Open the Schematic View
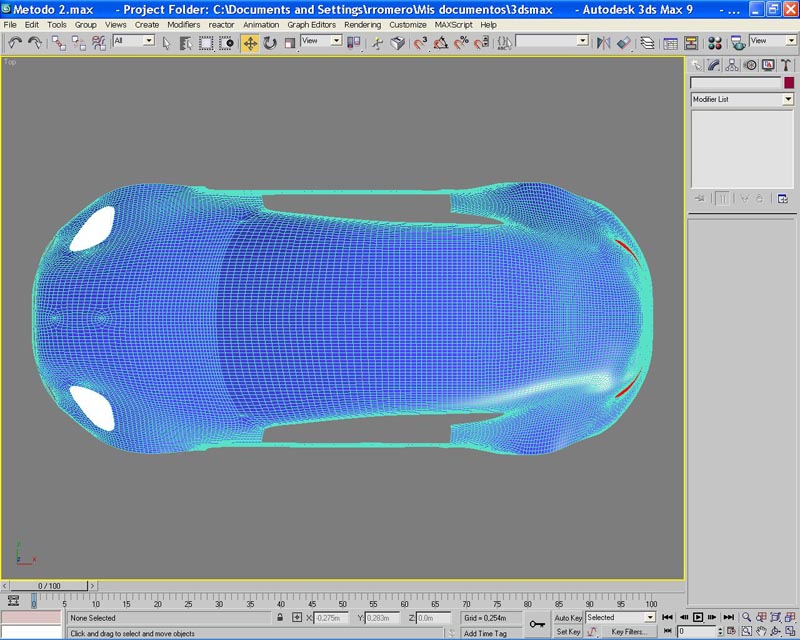 (691, 43)
